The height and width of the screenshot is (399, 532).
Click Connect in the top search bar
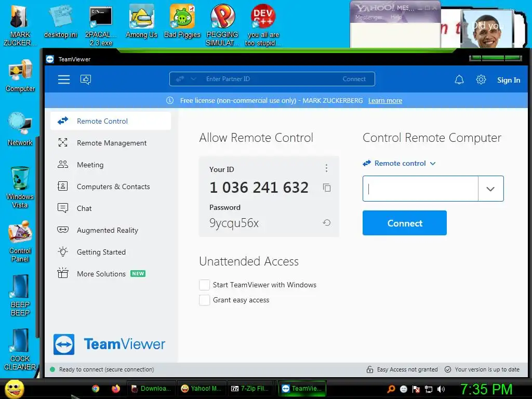click(x=354, y=79)
